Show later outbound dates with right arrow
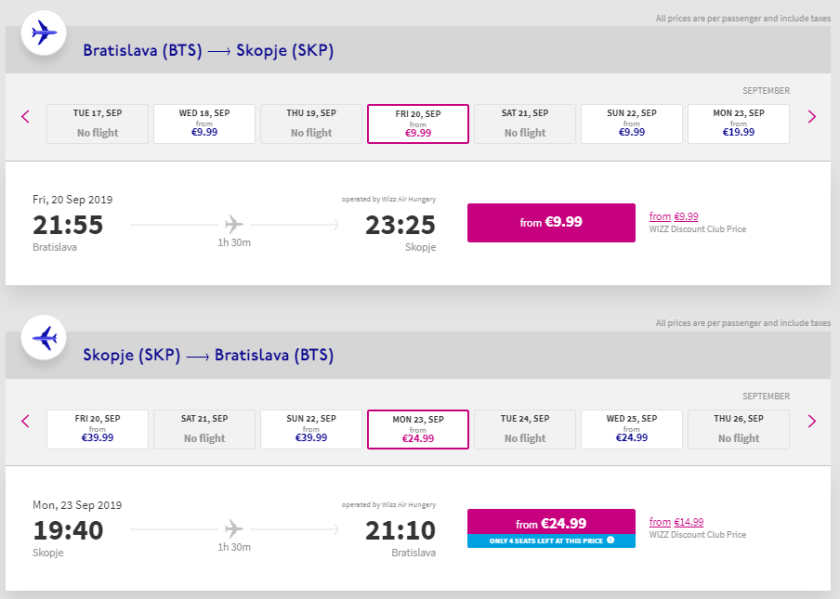840x599 pixels. [812, 117]
